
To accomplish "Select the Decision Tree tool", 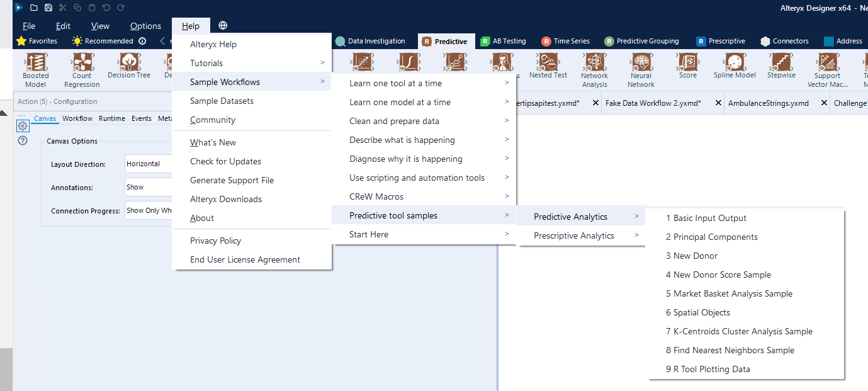I will click(128, 65).
